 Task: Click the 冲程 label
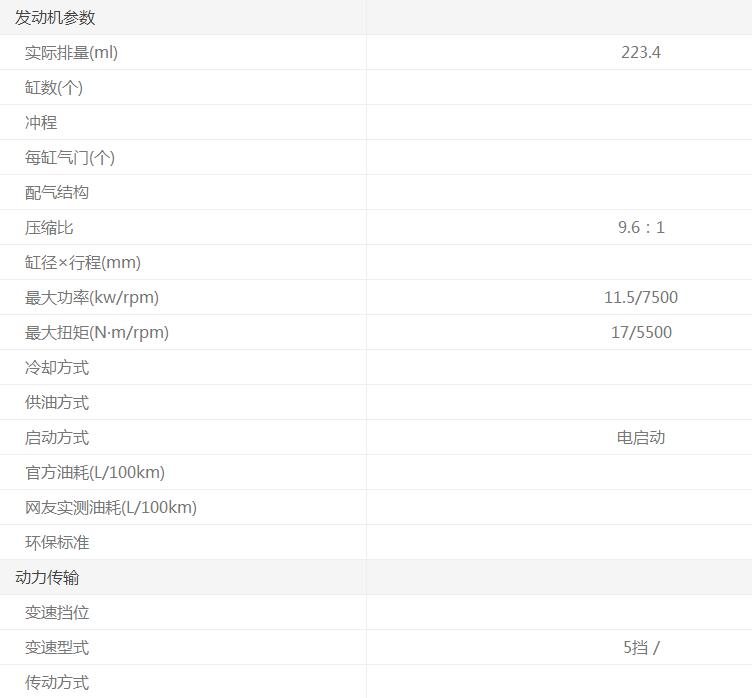pyautogui.click(x=41, y=123)
